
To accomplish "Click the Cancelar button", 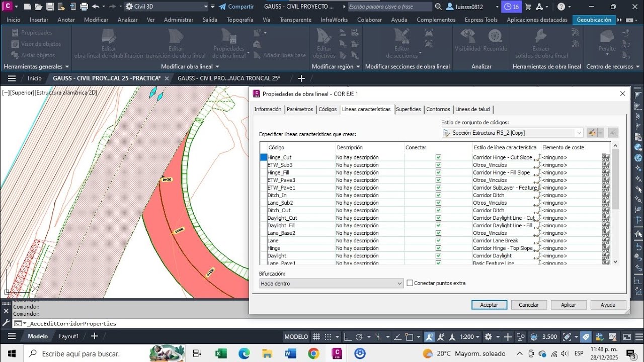I will (529, 305).
